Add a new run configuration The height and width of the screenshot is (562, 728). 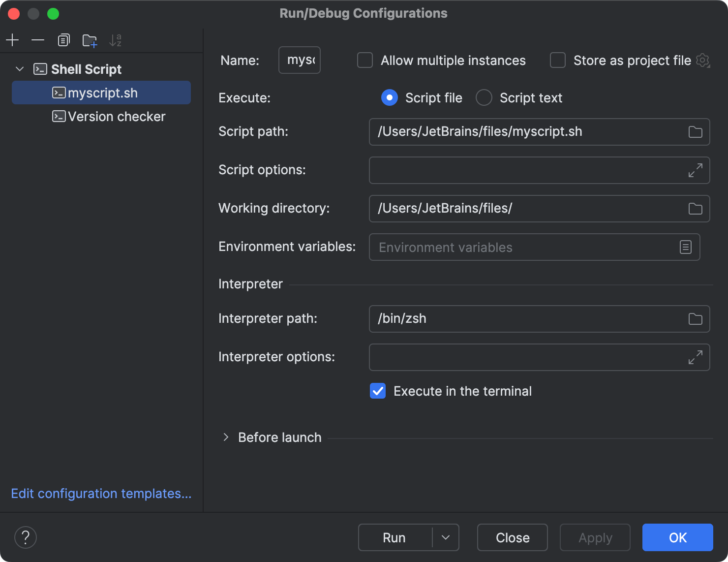tap(12, 40)
